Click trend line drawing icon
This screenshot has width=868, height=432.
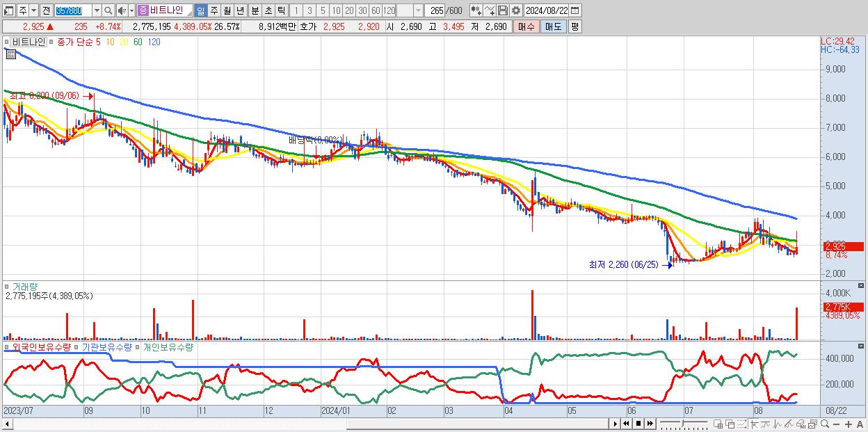[x=766, y=424]
